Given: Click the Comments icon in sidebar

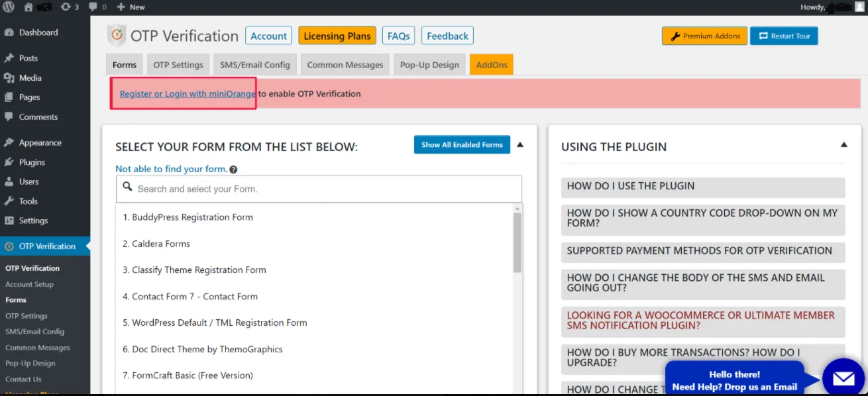Looking at the screenshot, I should click(x=9, y=117).
